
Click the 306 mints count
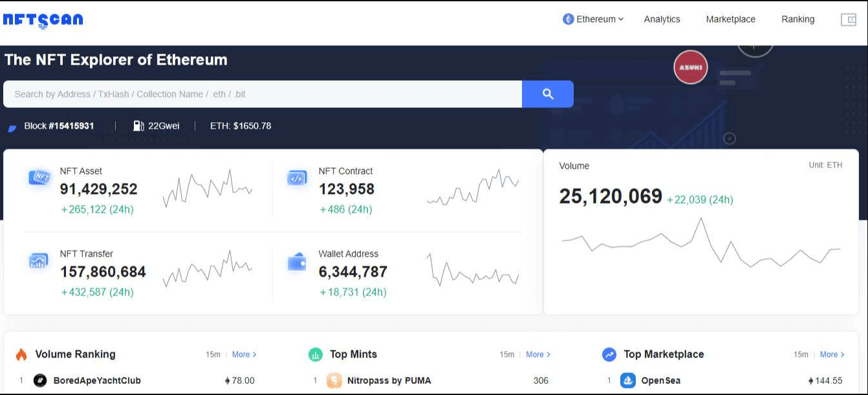(541, 380)
